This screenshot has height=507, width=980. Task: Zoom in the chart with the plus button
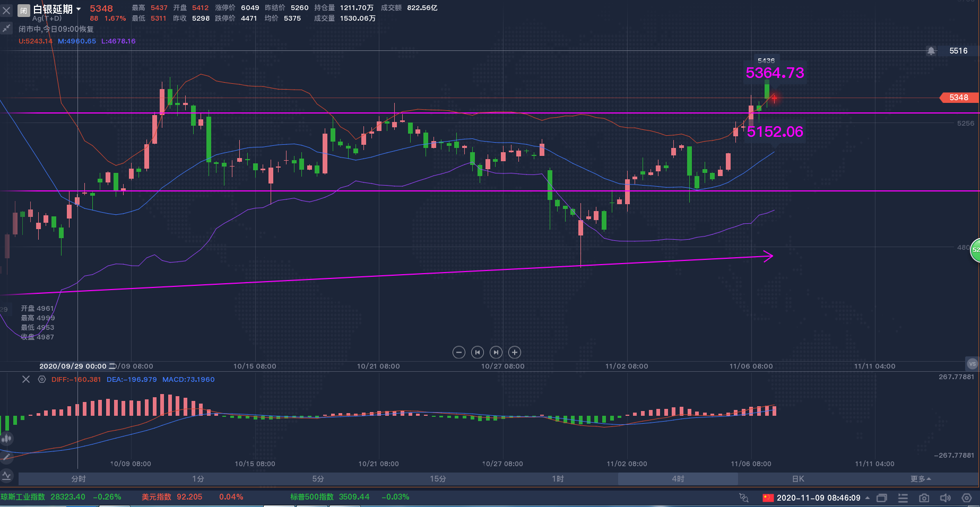point(515,352)
